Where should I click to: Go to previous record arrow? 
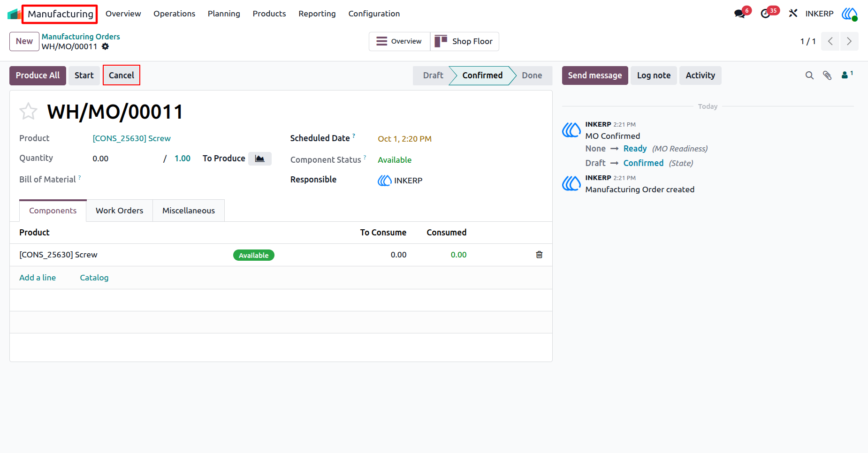830,41
